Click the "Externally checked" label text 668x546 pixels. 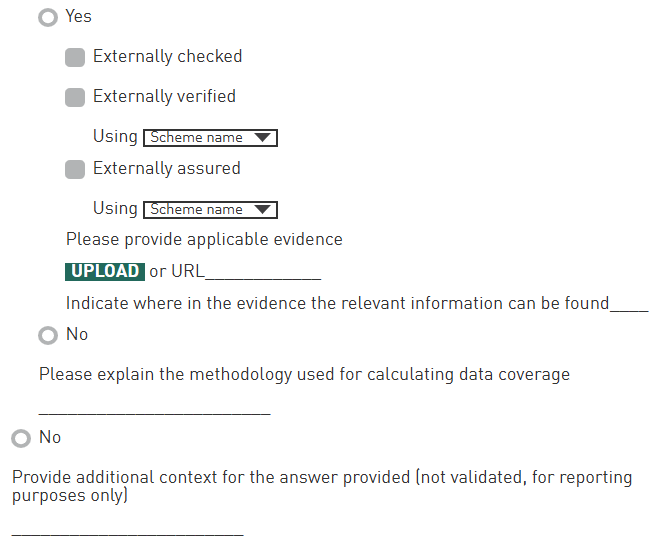pyautogui.click(x=167, y=57)
